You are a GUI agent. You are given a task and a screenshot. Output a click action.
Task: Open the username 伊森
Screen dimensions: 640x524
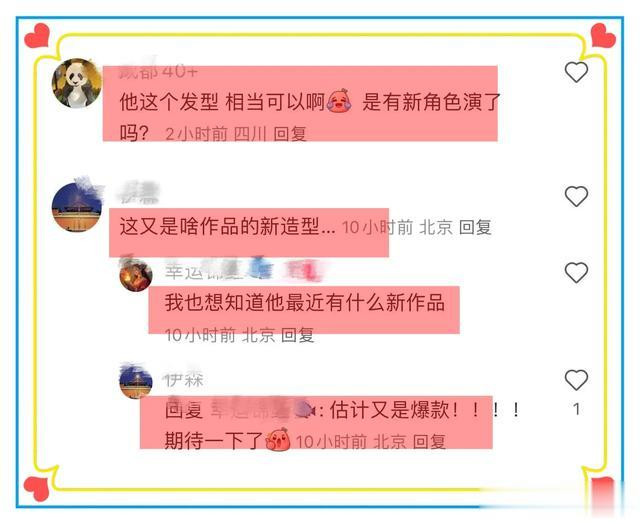pos(184,380)
